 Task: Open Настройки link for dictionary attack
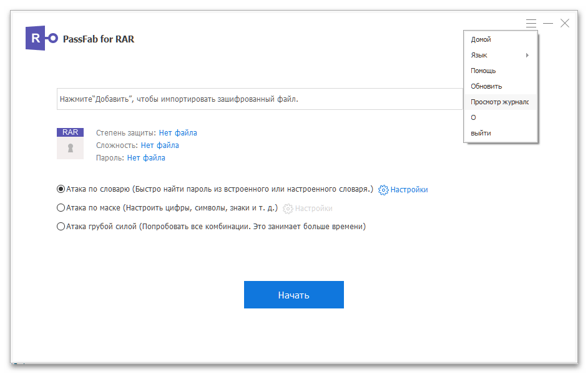point(409,190)
